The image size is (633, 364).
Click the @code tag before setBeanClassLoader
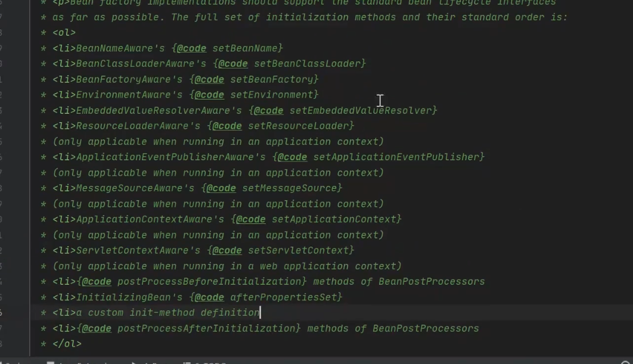[x=233, y=64]
